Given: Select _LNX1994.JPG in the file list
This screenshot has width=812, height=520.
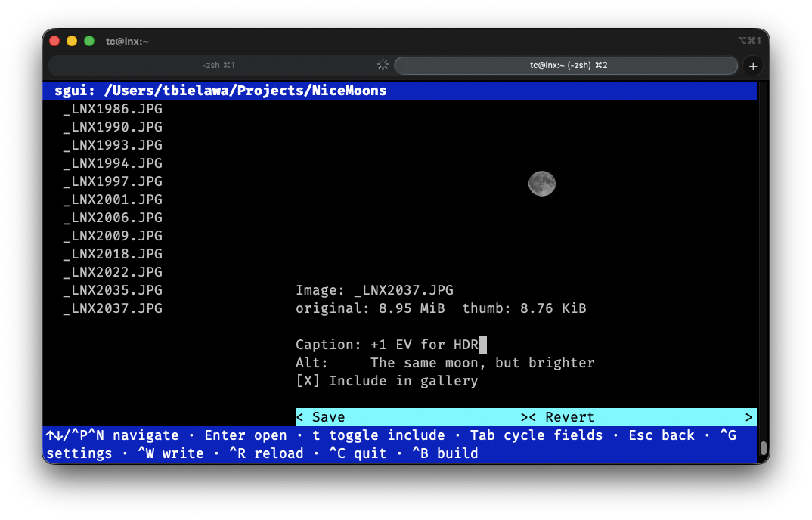Looking at the screenshot, I should [x=113, y=164].
